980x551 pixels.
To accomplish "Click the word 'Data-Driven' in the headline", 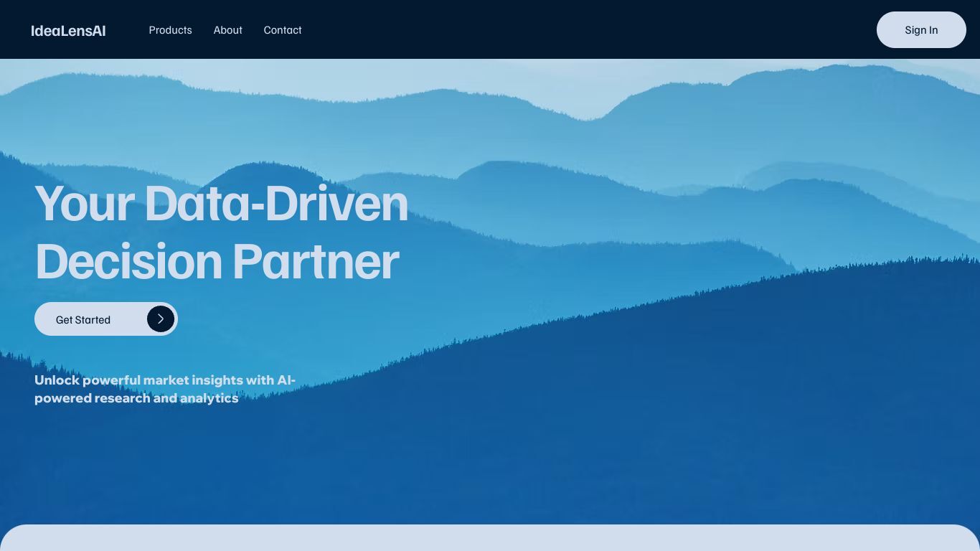I will tap(276, 203).
